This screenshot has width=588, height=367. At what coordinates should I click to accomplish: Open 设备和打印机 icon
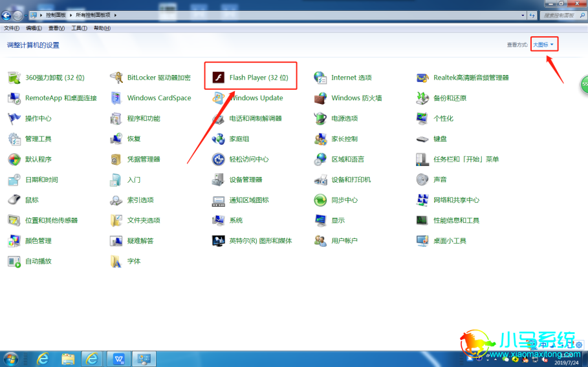point(320,180)
